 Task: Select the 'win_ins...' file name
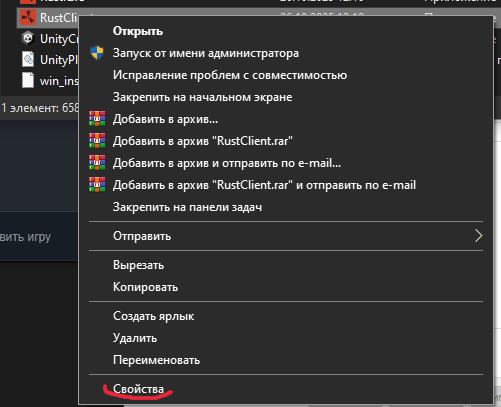(59, 81)
